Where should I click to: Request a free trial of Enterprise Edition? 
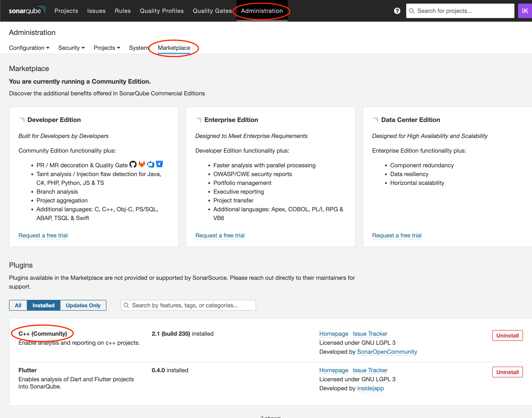(220, 235)
